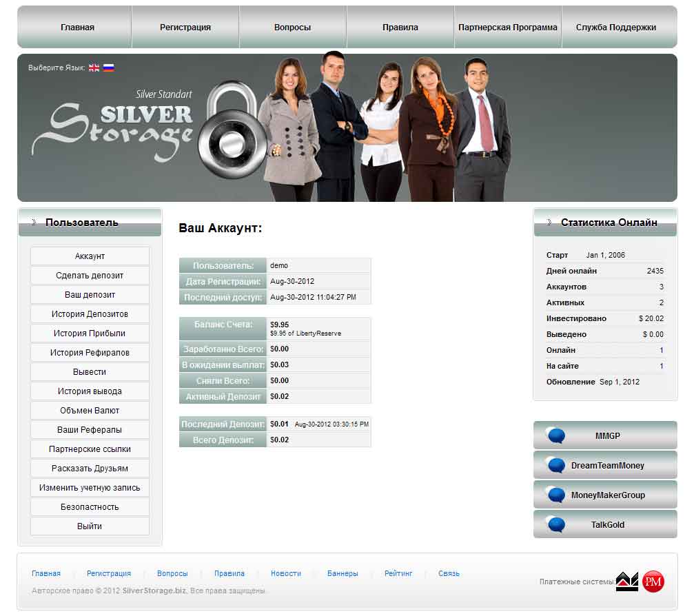Open Партнерская Программа in top menu
The height and width of the screenshot is (616, 694).
pyautogui.click(x=508, y=27)
